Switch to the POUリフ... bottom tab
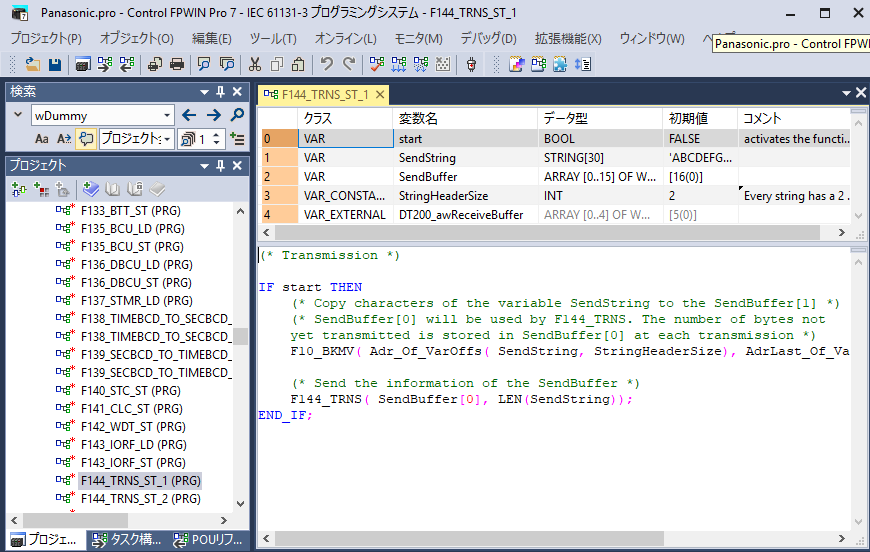870x552 pixels. click(x=208, y=539)
